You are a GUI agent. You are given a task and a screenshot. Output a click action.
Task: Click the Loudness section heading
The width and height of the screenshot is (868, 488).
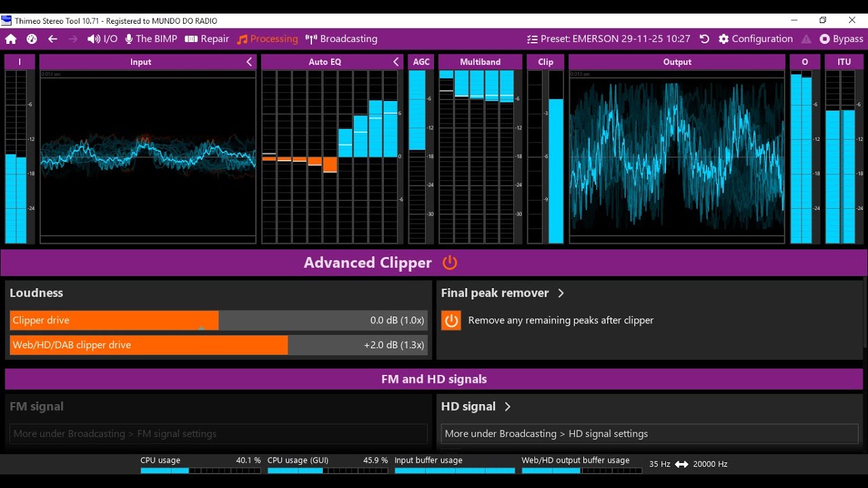[x=36, y=293]
